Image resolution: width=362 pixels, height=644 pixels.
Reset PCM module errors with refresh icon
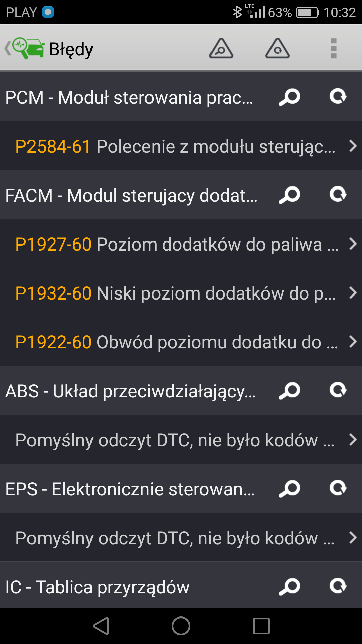point(338,97)
